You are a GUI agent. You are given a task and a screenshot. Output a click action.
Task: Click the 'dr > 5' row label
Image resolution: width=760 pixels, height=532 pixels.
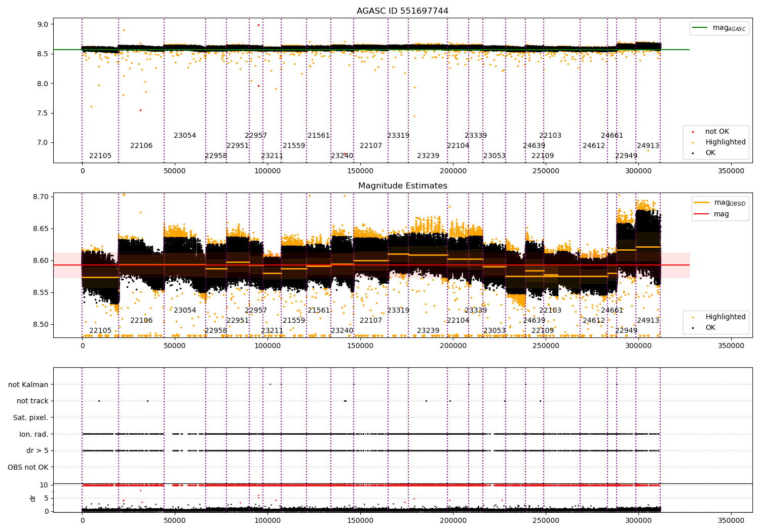(37, 451)
